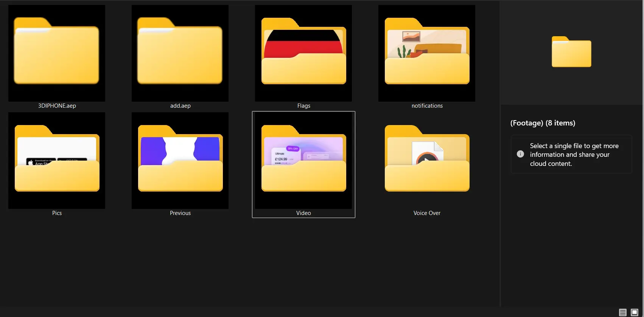Select the Flags folder icon
Image resolution: width=644 pixels, height=317 pixels.
303,53
